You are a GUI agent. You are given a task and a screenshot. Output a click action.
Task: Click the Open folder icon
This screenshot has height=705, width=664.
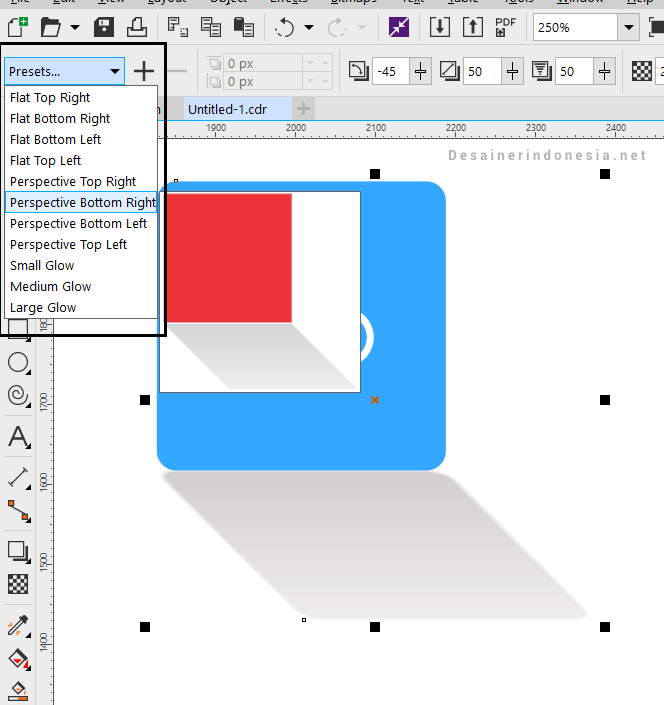click(x=50, y=27)
